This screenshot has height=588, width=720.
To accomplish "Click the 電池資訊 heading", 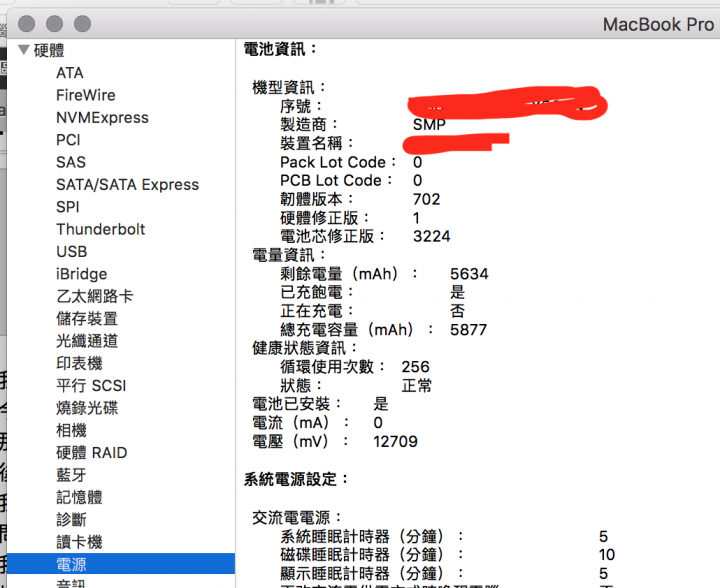I will 280,49.
